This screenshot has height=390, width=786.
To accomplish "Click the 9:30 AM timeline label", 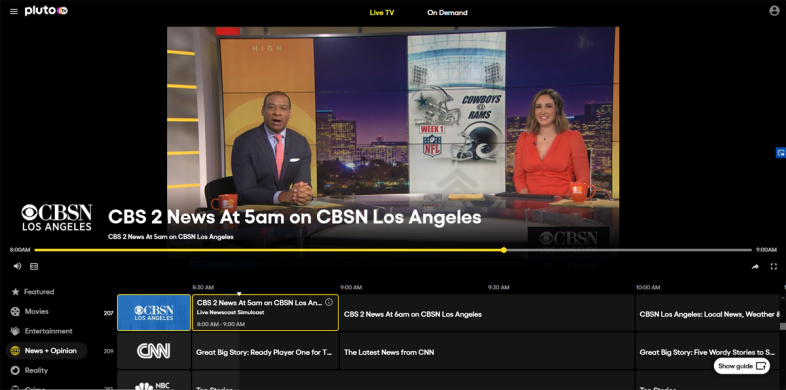I will tap(499, 287).
